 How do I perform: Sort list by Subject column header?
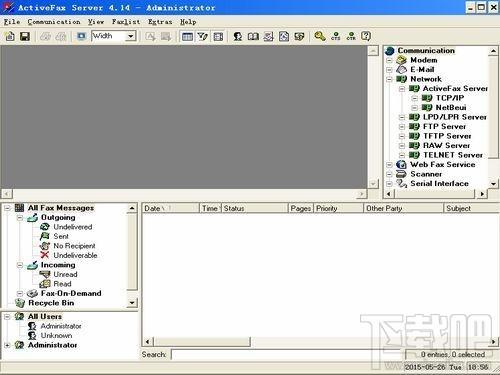(472, 208)
